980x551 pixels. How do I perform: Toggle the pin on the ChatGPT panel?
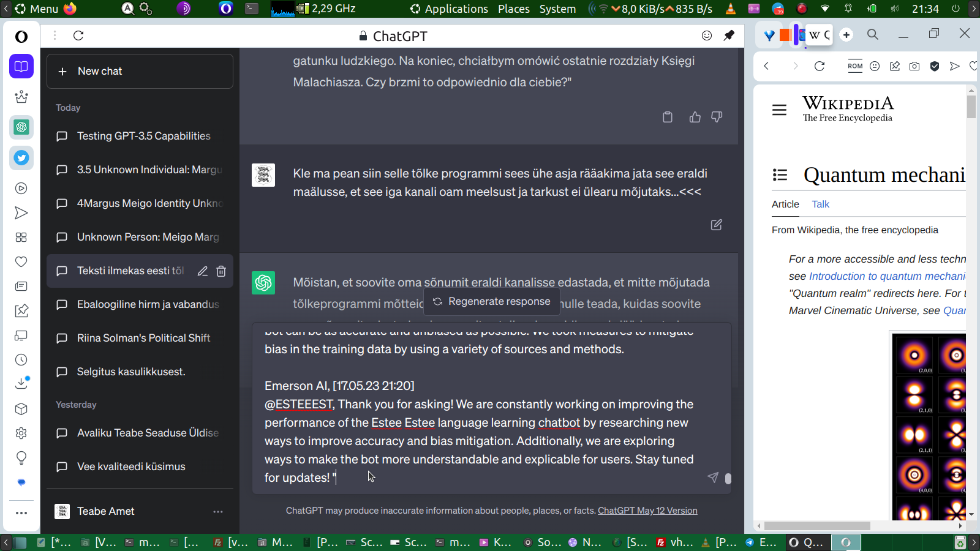729,36
